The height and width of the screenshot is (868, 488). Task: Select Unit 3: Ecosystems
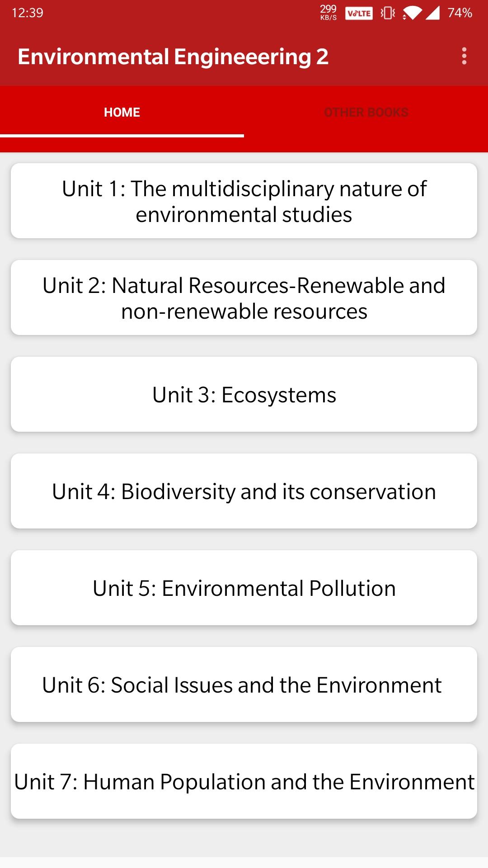coord(244,395)
